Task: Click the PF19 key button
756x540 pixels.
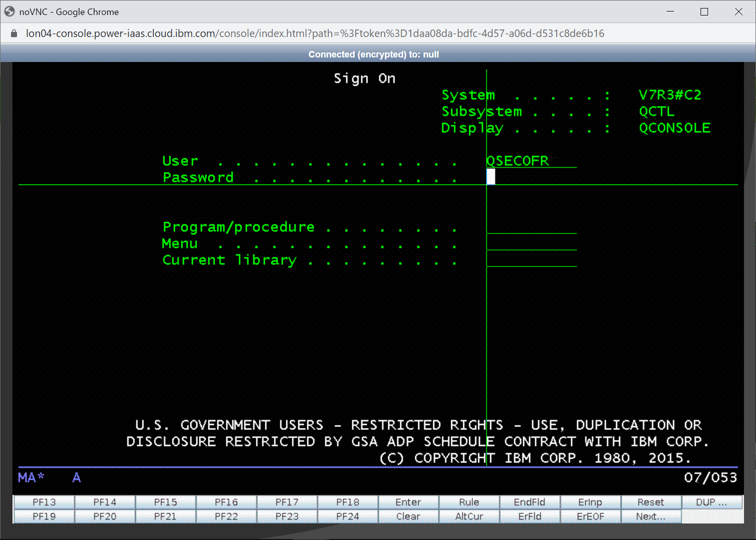Action: click(44, 516)
